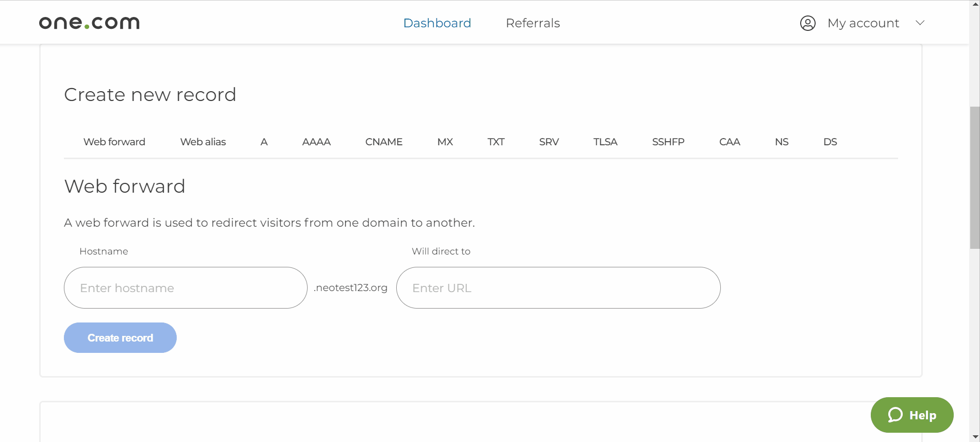
Task: Choose the SSHFP record tab
Action: click(668, 142)
